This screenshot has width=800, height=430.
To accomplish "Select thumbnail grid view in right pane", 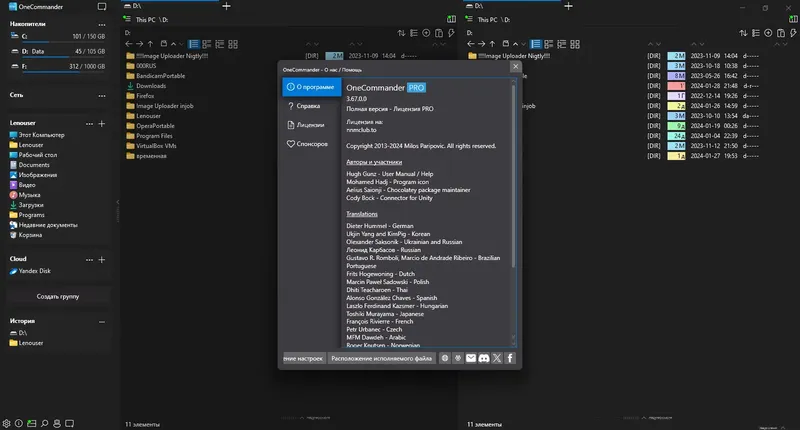I will pos(575,44).
